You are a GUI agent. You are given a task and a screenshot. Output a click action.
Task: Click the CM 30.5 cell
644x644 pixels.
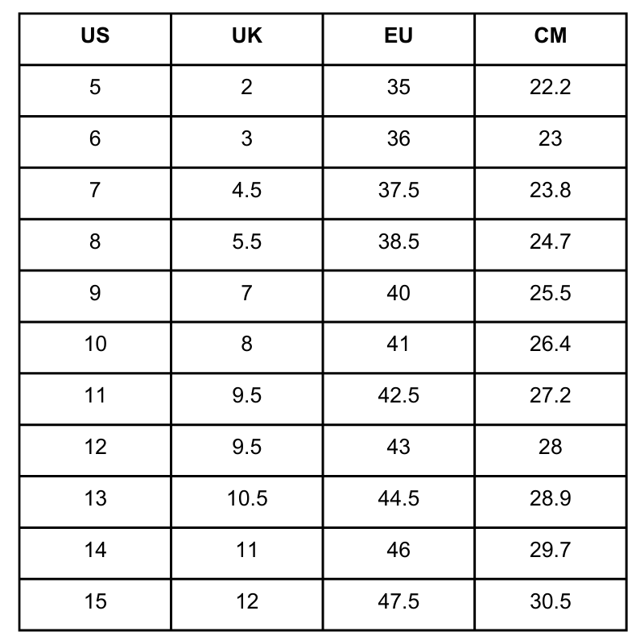[x=551, y=605]
